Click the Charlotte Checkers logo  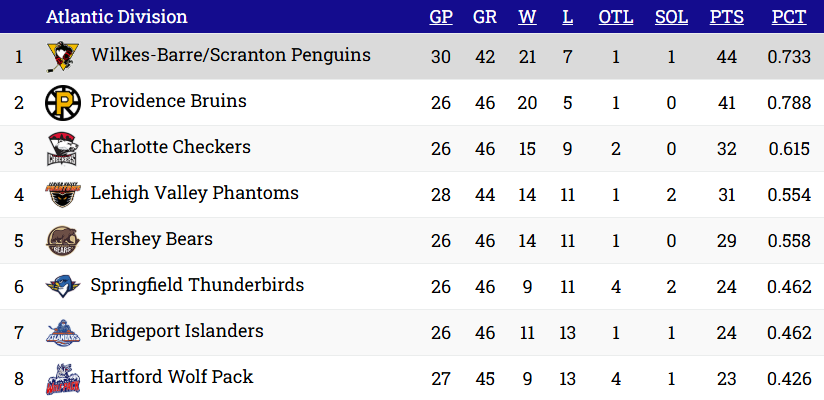point(62,149)
